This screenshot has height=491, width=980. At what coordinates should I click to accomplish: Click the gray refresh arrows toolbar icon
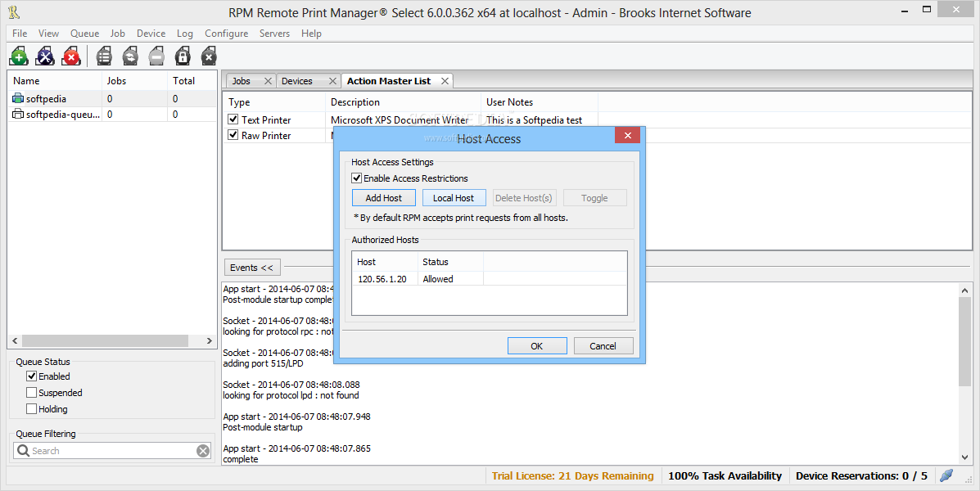coord(130,56)
